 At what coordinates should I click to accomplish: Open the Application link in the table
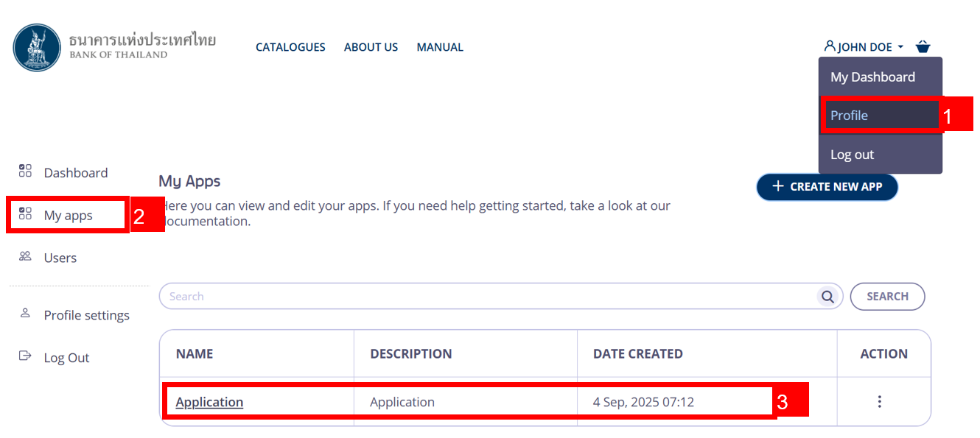[209, 402]
